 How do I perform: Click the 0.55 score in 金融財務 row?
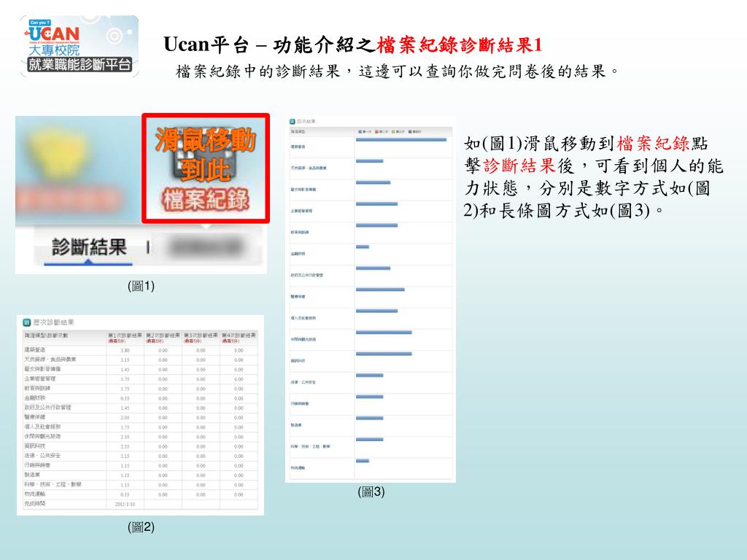tap(125, 398)
